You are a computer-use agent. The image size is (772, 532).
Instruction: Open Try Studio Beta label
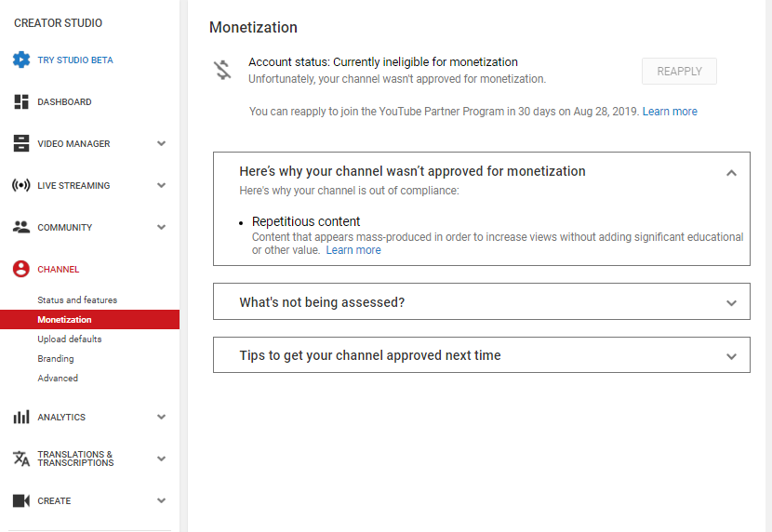(x=75, y=60)
